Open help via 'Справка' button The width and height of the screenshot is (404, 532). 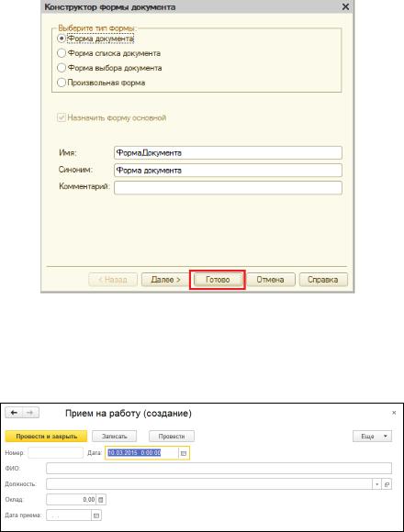323,280
